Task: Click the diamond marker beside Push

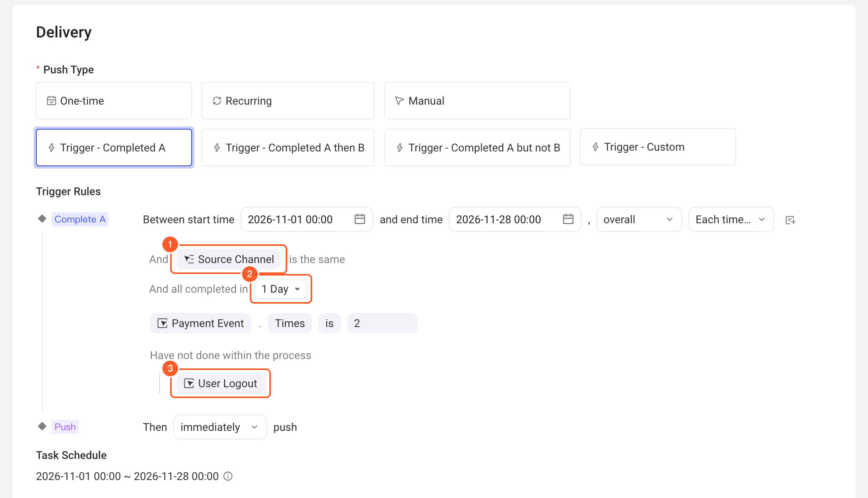Action: click(x=42, y=426)
